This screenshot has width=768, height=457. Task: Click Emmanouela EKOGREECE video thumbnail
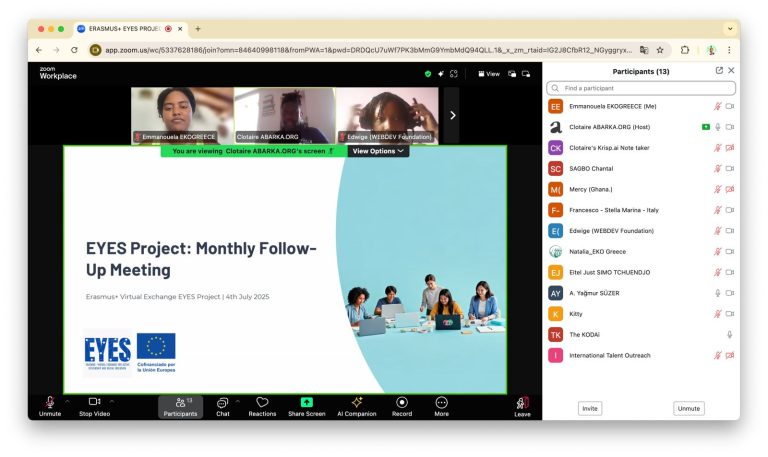182,115
